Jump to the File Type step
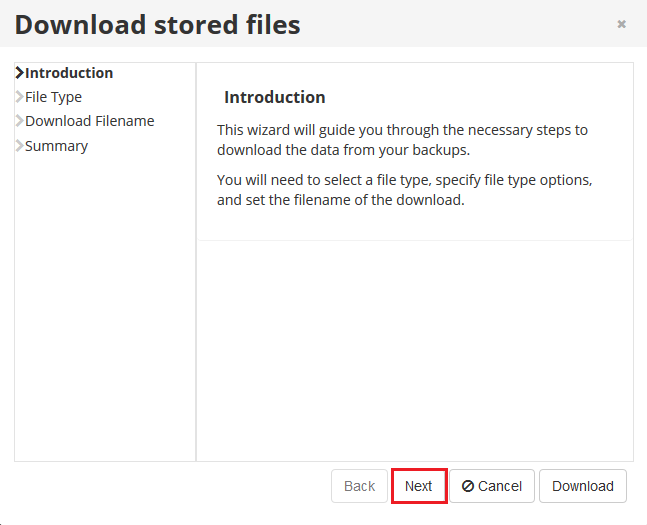This screenshot has height=525, width=647. click(x=53, y=97)
